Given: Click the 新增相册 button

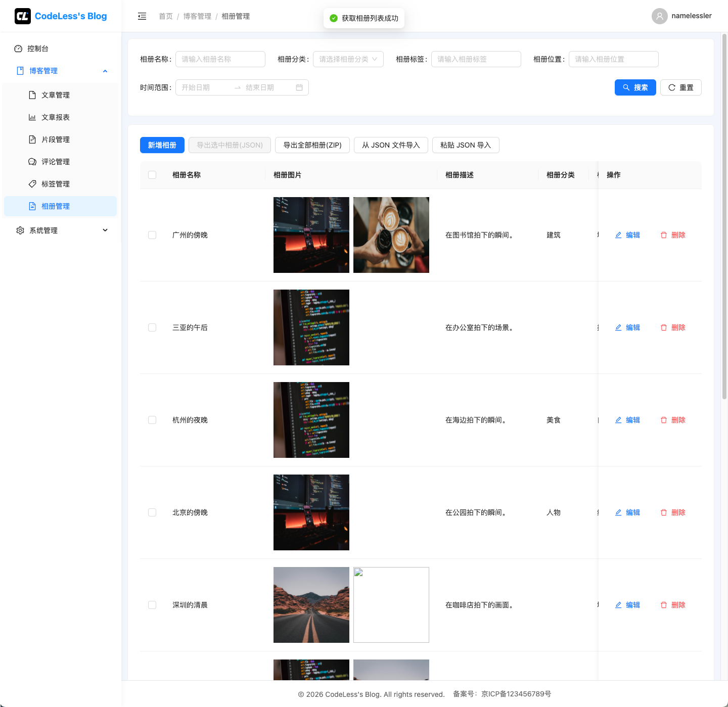Looking at the screenshot, I should [162, 145].
